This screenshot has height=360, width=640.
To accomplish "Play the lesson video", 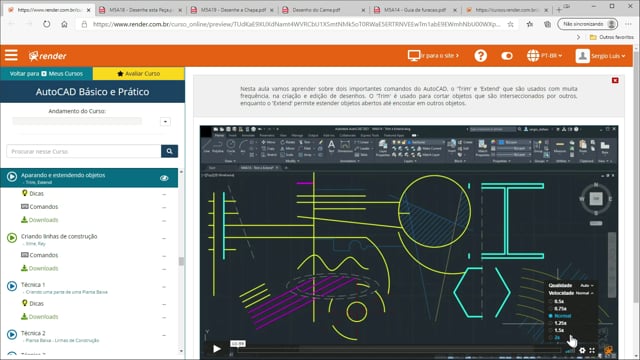I will [x=217, y=349].
